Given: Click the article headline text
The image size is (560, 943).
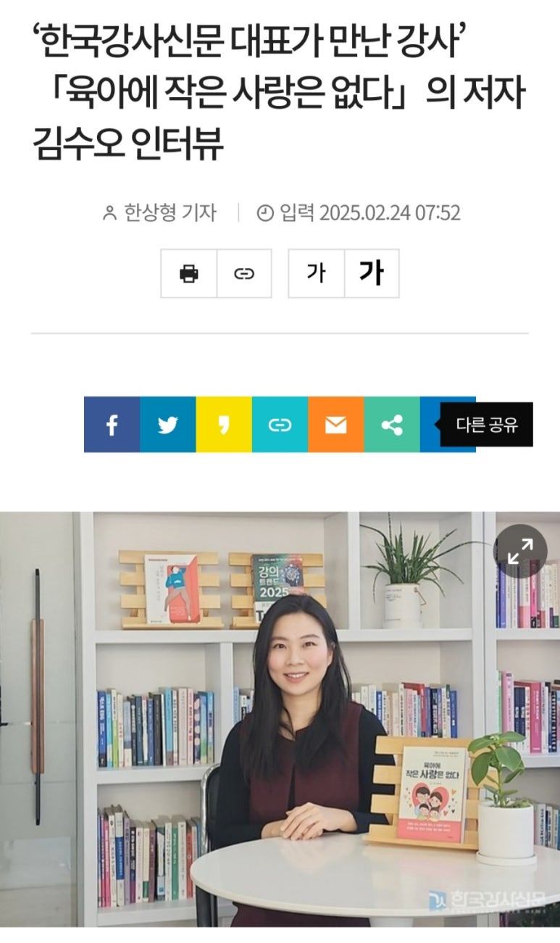Looking at the screenshot, I should pyautogui.click(x=279, y=93).
